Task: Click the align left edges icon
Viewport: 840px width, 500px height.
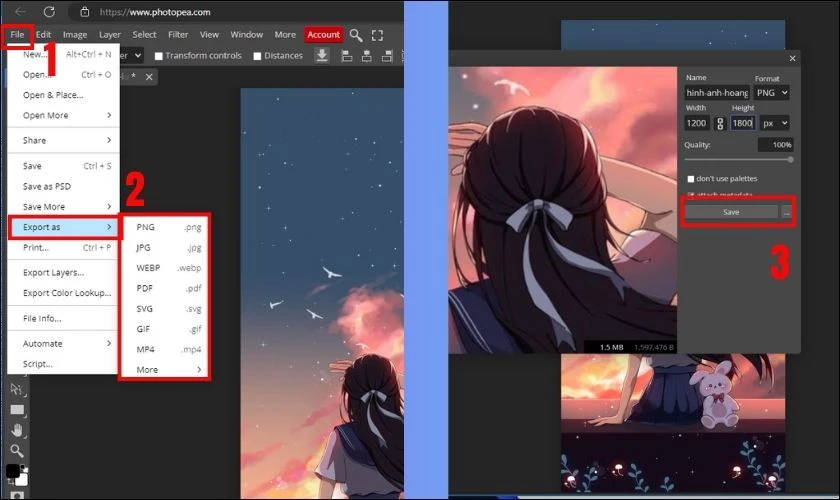Action: point(347,56)
